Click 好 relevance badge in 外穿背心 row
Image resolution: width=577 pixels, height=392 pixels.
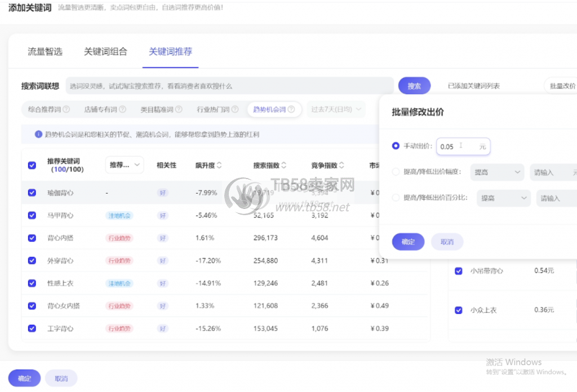click(163, 261)
